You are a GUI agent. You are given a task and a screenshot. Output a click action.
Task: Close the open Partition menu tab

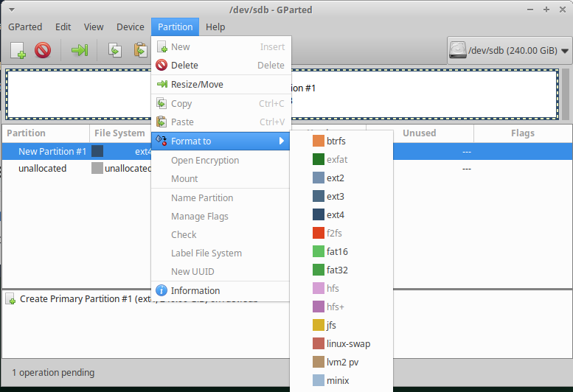[x=175, y=27]
